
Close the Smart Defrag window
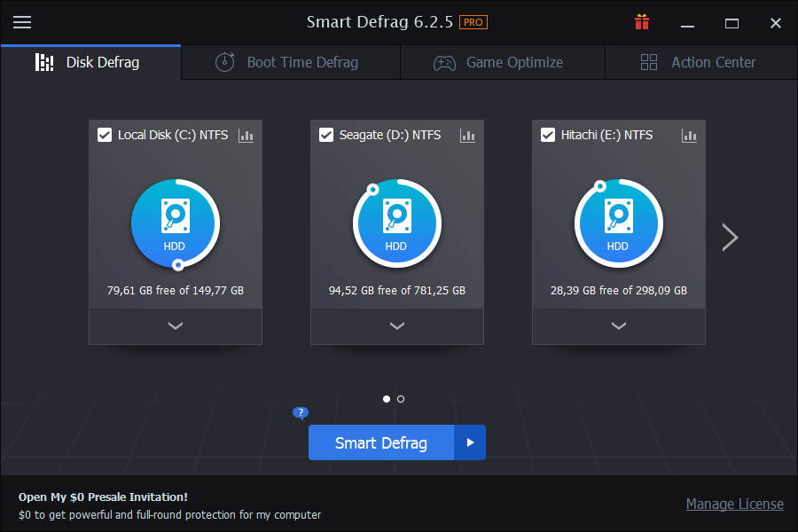776,23
